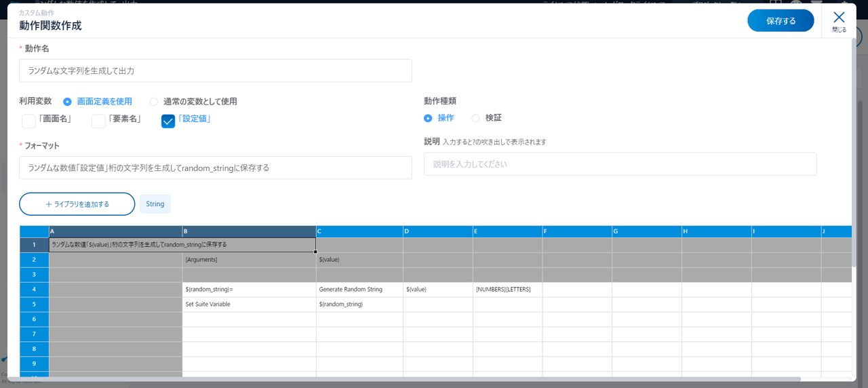Select column C header in spreadsheet
Viewport: 868px width, 388px height.
pos(359,231)
